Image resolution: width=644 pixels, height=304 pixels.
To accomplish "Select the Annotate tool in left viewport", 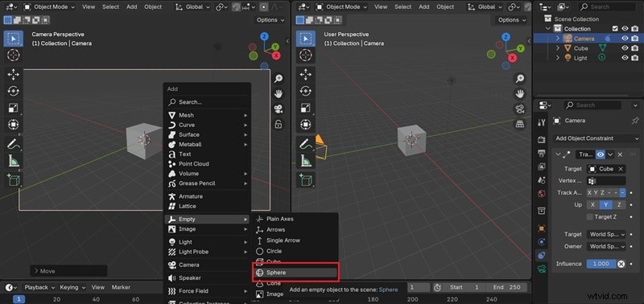I will [14, 144].
